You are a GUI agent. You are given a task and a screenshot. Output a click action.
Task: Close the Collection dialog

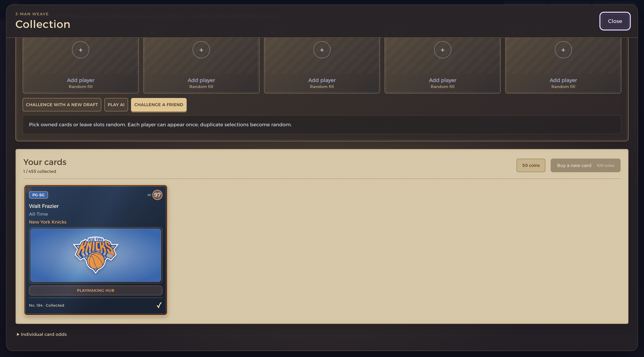point(615,21)
